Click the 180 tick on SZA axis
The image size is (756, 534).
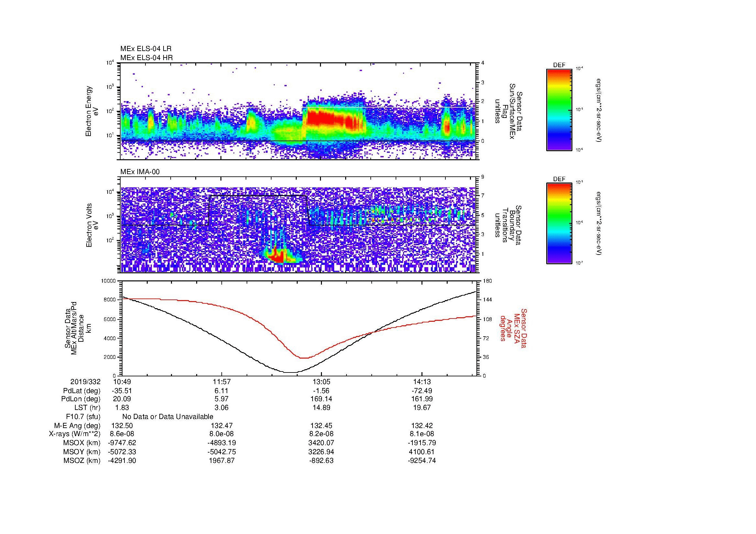click(487, 281)
